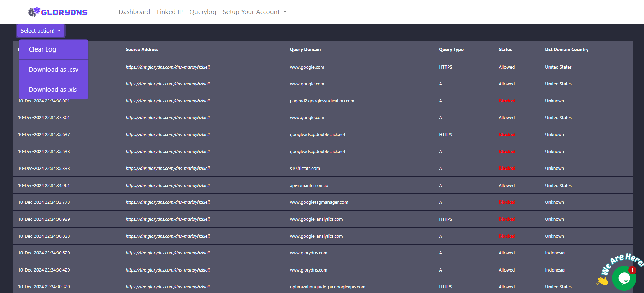Click the timestamp 10-Dec-2024 22:34:38.001
The width and height of the screenshot is (644, 293).
click(44, 101)
